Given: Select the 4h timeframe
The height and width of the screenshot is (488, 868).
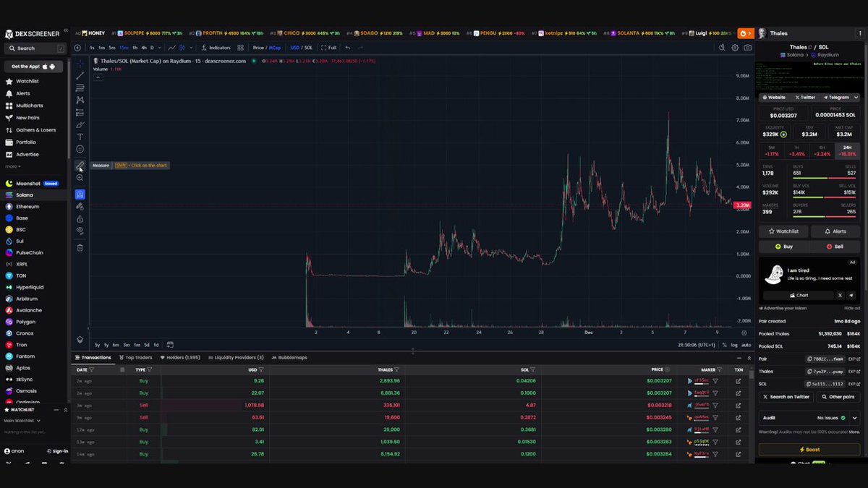Looking at the screenshot, I should 143,48.
